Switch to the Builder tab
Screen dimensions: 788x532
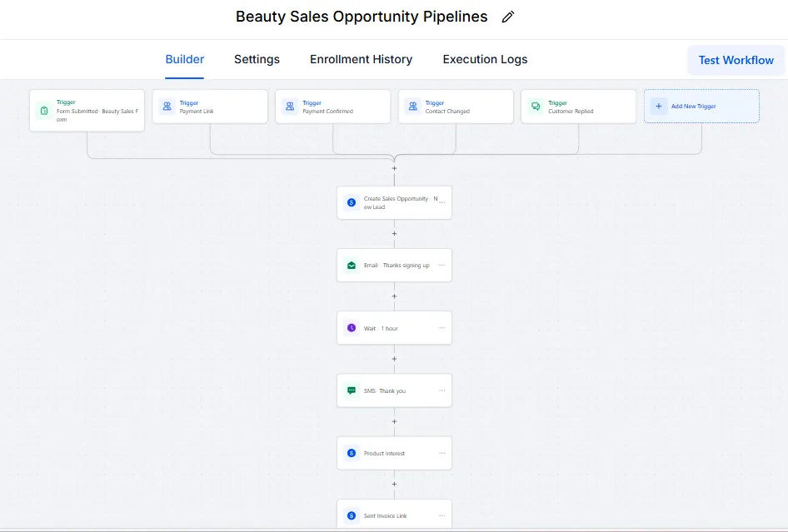click(184, 59)
